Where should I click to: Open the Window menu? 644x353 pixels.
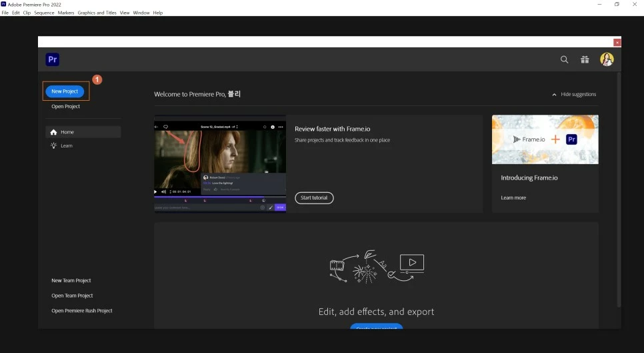pos(141,13)
